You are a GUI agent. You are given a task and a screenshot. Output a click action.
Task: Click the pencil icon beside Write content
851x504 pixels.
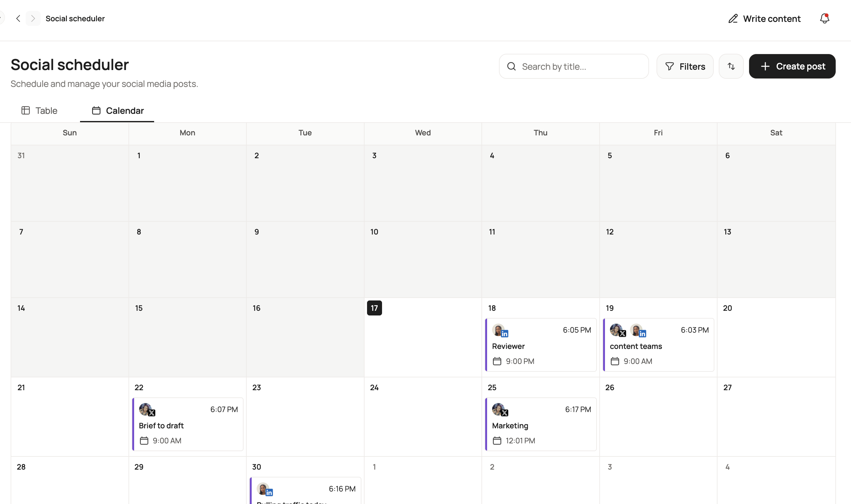733,19
